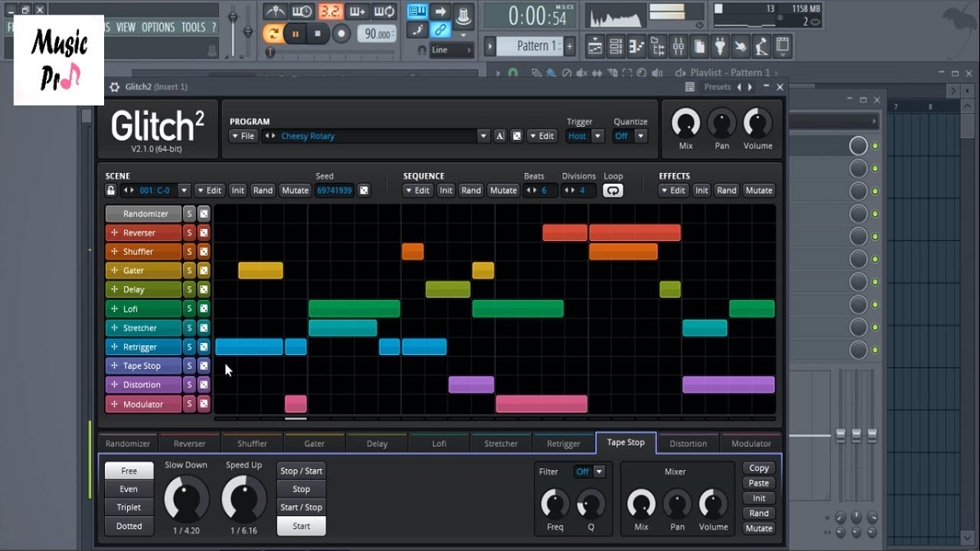Open the Sequence Edit dropdown
980x551 pixels.
tap(418, 191)
